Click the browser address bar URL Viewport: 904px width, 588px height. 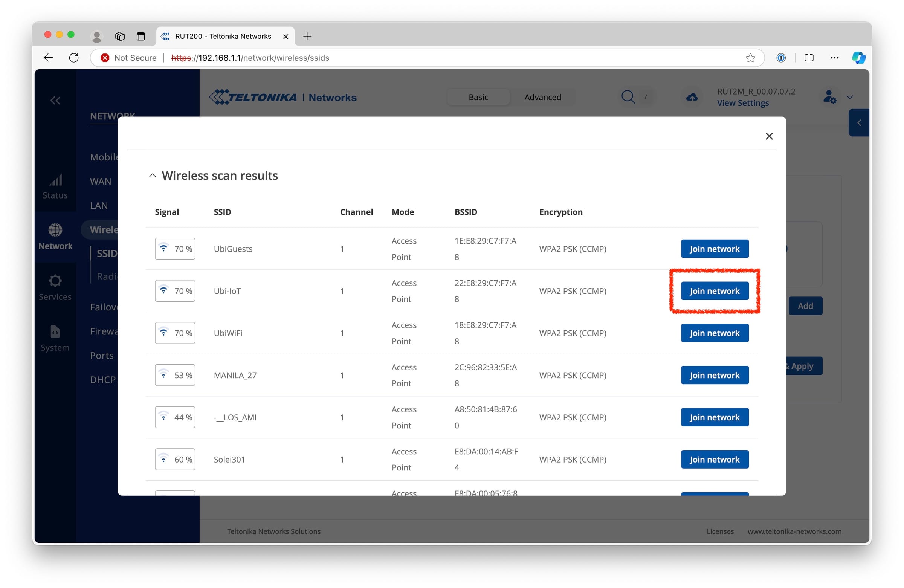click(x=251, y=58)
